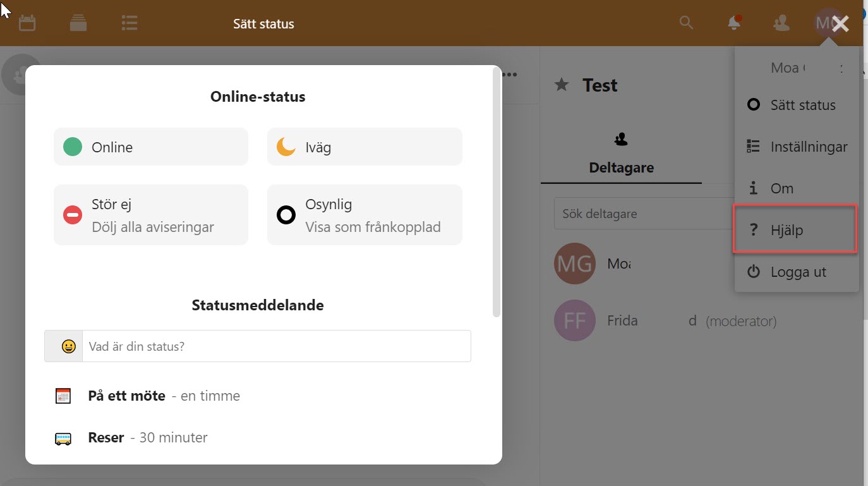Open the search magnifier icon

(x=686, y=23)
